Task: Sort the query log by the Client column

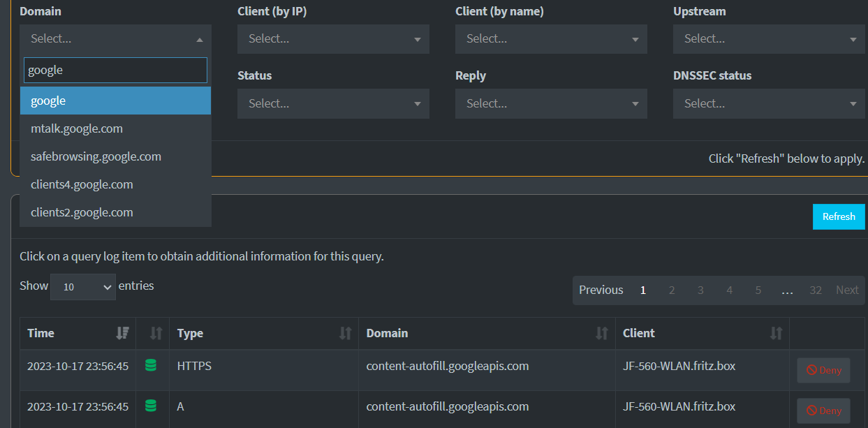Action: (776, 333)
